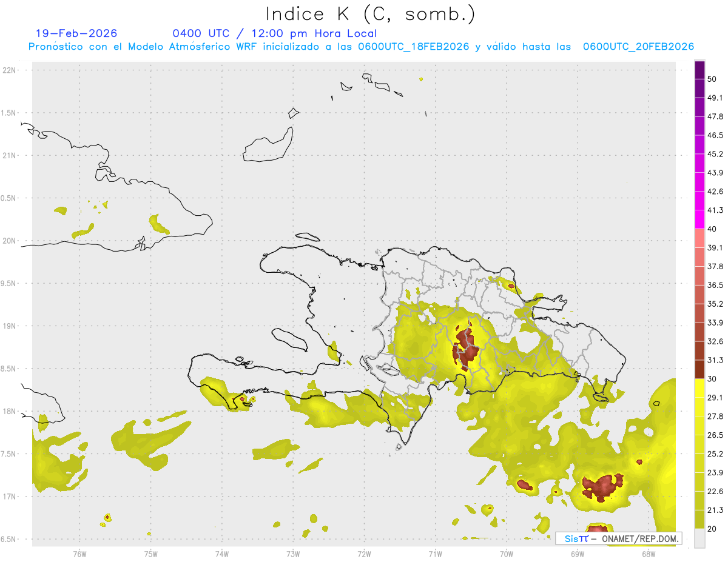Click the '40' color scale value
728x562 pixels.
712,229
